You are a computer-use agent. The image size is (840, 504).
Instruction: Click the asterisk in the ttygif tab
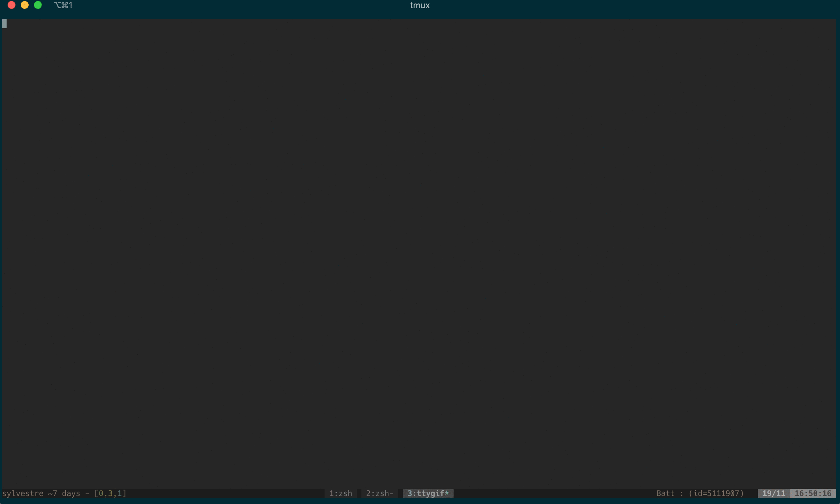coord(447,493)
